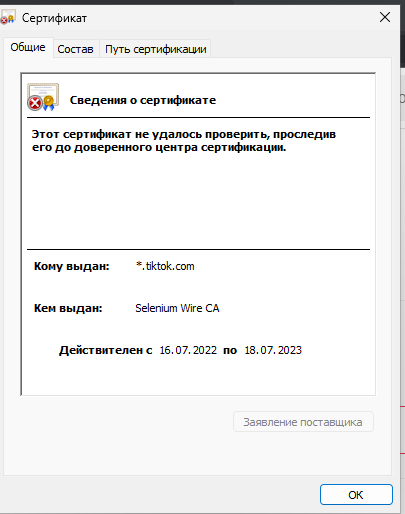The image size is (405, 514).
Task: Click the Кем выдан label
Action: coord(68,308)
